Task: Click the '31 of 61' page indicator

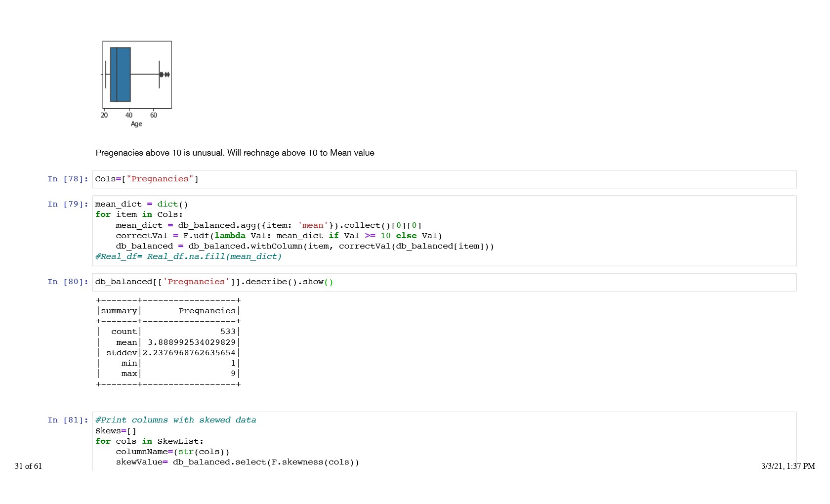Action: point(28,466)
